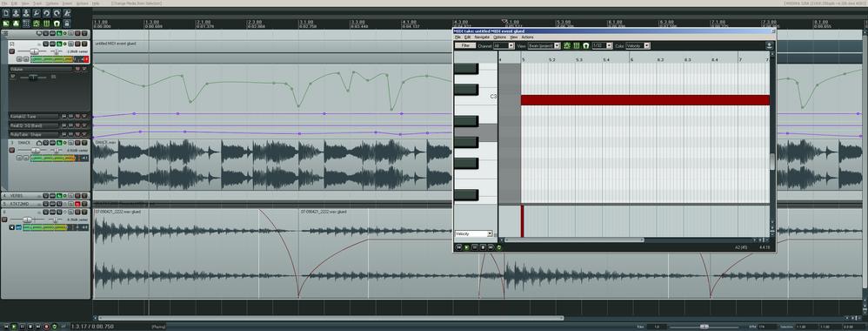The image size is (868, 331).
Task: Solo the VERBS track
Action: (84, 195)
